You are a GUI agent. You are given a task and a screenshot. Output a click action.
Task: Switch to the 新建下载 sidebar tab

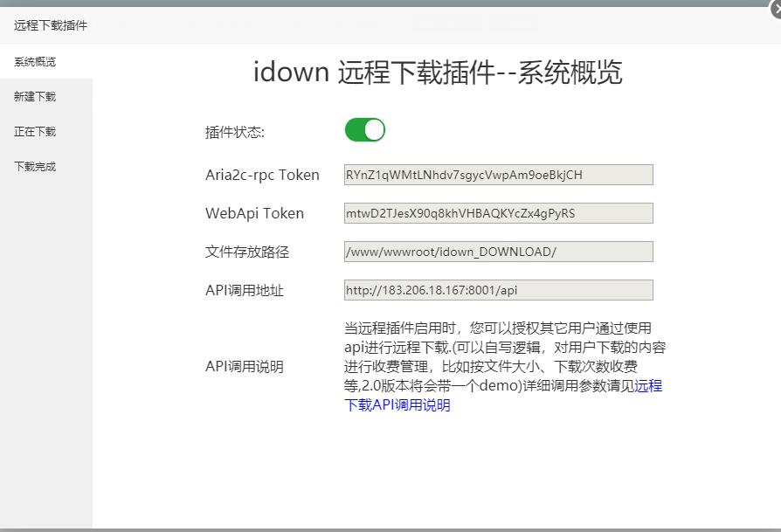pyautogui.click(x=46, y=97)
